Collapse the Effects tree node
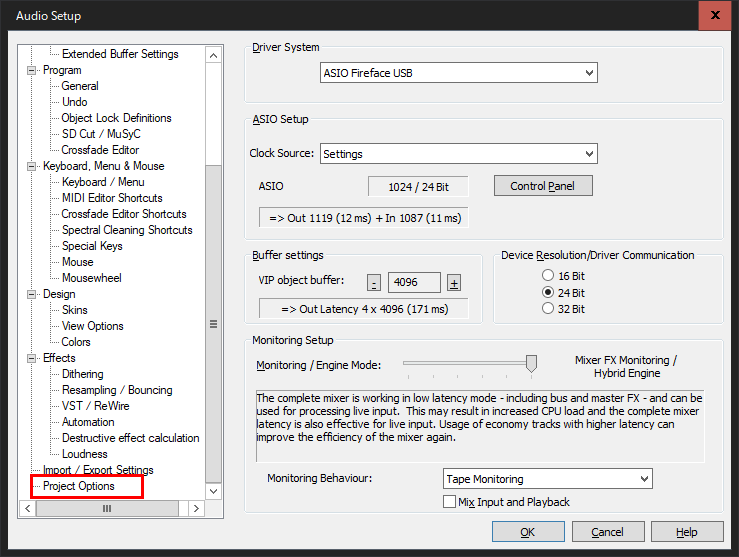 tap(32, 358)
